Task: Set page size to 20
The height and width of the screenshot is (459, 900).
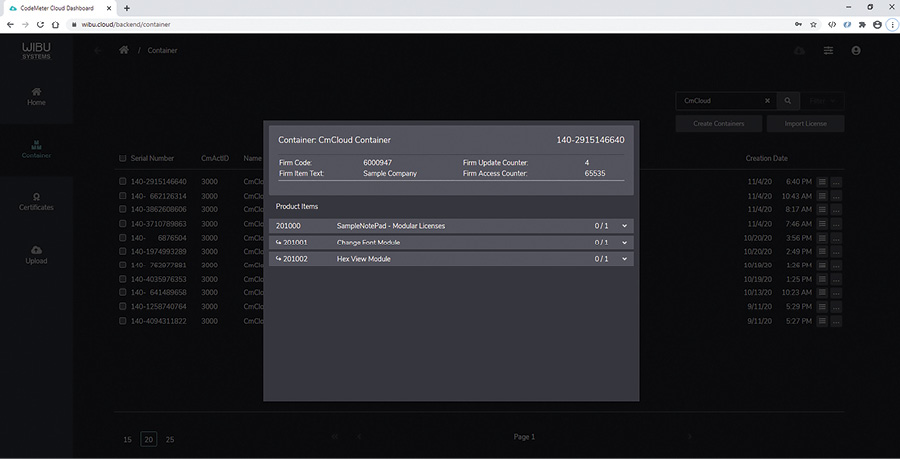Action: point(149,439)
